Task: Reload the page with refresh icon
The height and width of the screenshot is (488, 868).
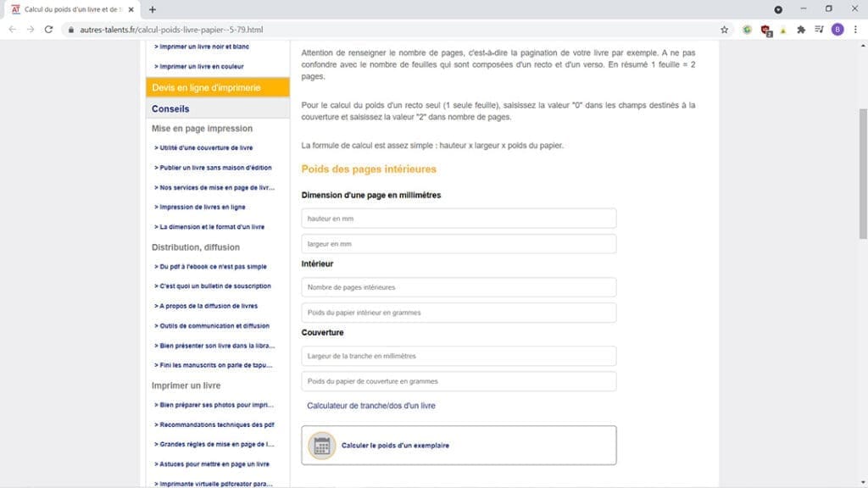Action: tap(48, 30)
